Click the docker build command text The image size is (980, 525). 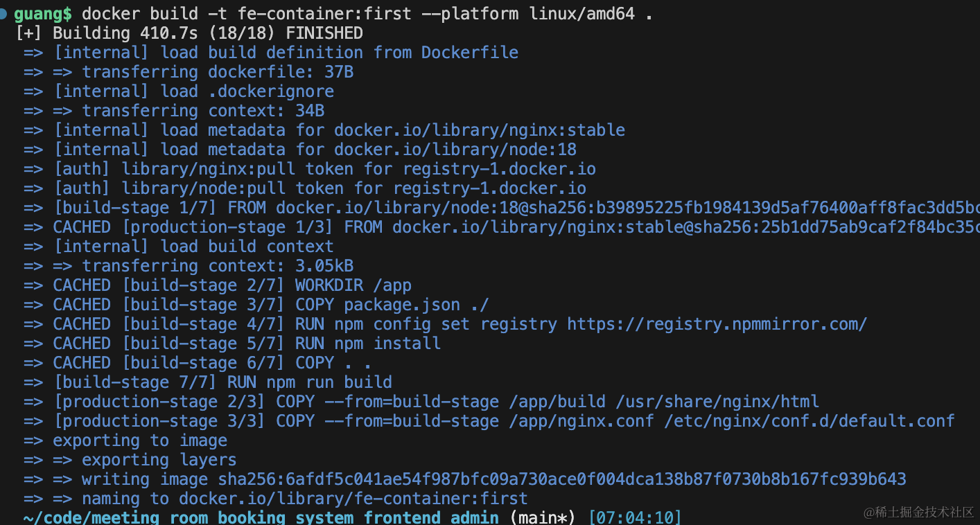pyautogui.click(x=367, y=14)
